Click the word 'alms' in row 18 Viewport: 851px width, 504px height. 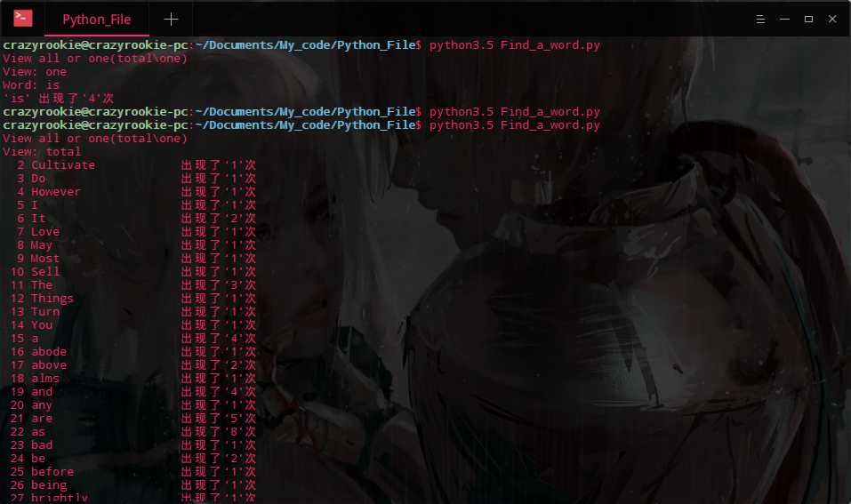pos(45,378)
